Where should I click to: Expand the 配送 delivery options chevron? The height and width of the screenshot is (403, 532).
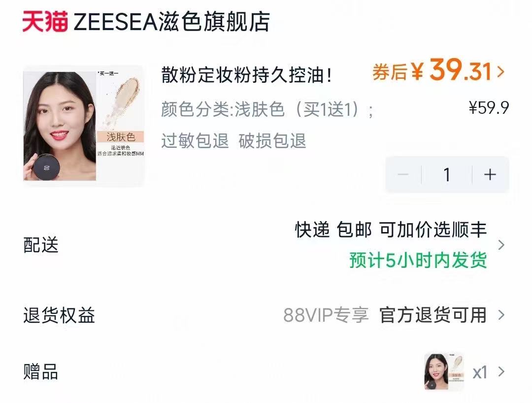click(501, 245)
